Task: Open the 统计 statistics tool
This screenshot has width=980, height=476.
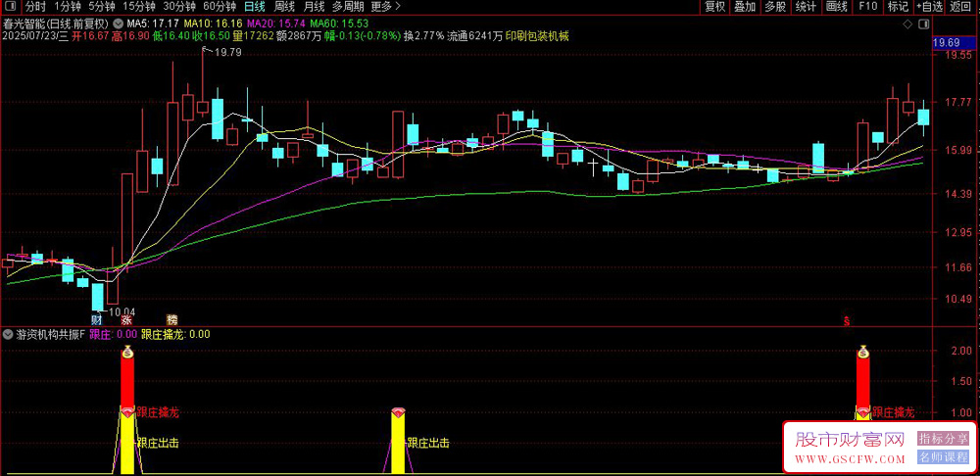Action: (x=806, y=7)
